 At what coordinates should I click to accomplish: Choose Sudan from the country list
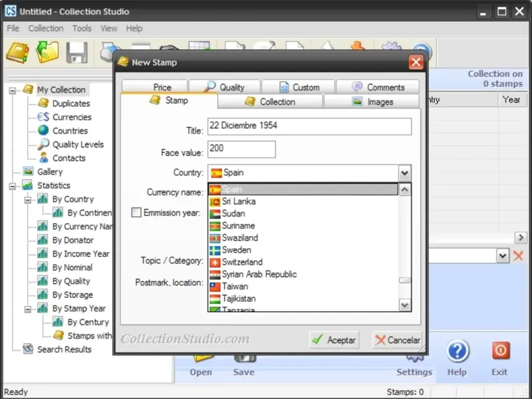pyautogui.click(x=303, y=213)
